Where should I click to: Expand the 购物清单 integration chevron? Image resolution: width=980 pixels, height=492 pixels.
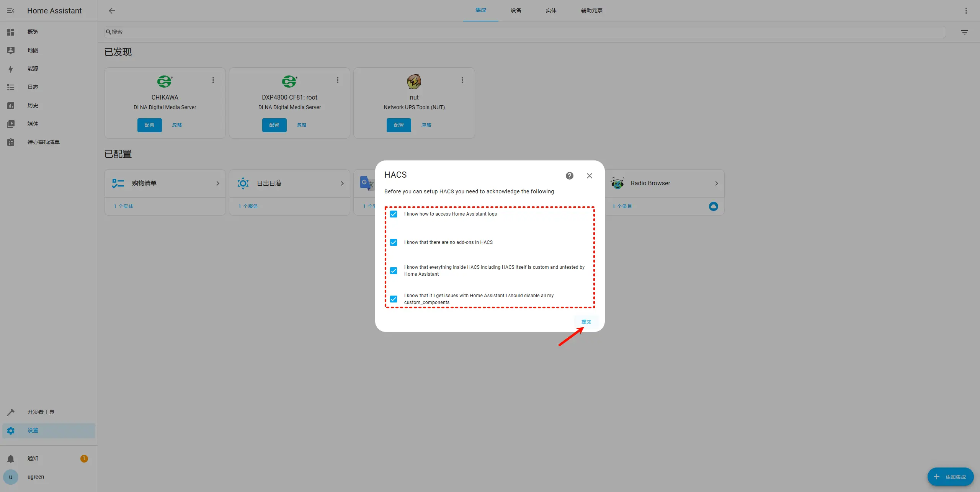point(218,183)
